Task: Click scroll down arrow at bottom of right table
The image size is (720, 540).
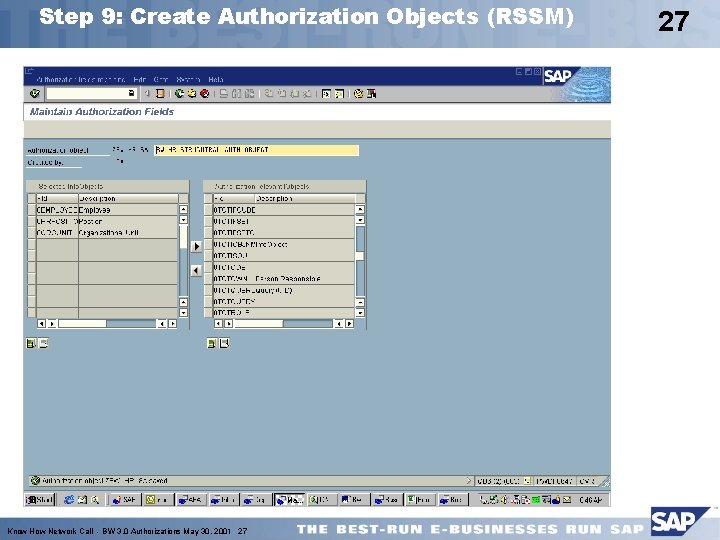Action: pos(360,313)
